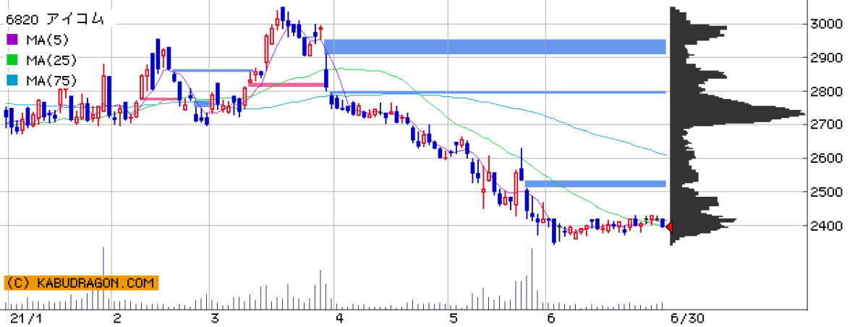
Task: Click the (C) KABUDRAGON.COM copyright label
Action: pyautogui.click(x=81, y=284)
